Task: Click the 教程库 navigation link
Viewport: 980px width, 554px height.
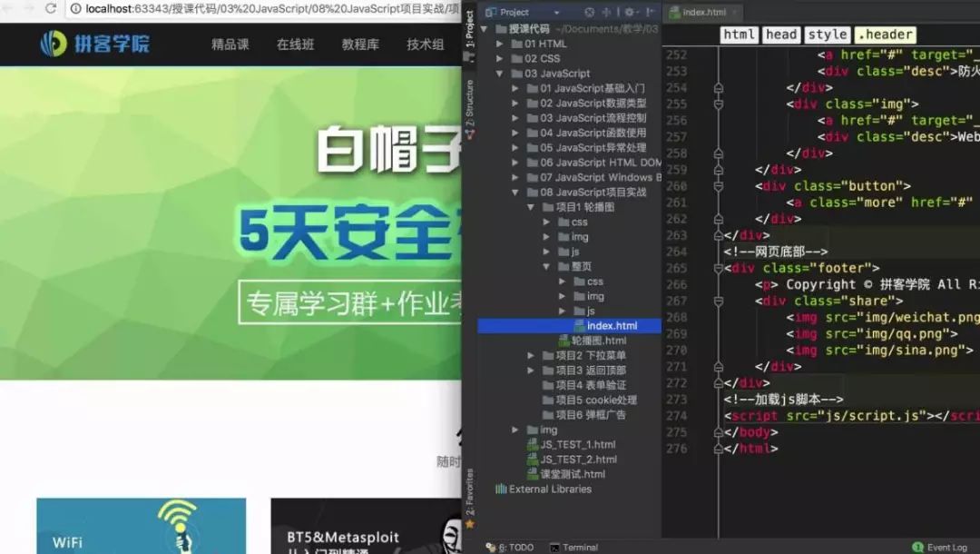Action: (x=359, y=44)
